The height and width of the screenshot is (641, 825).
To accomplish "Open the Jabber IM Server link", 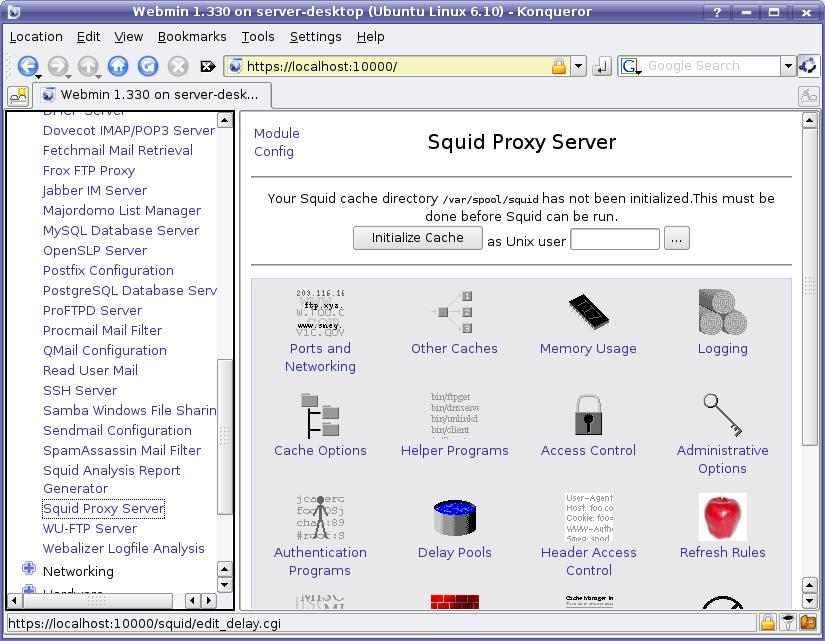I will 95,191.
